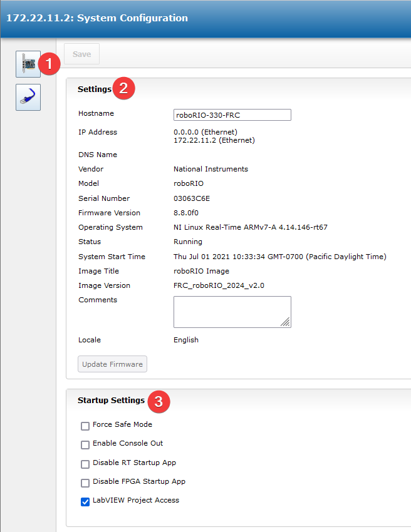Click the Settings section header
Screen dimensions: 411x532
click(x=94, y=90)
